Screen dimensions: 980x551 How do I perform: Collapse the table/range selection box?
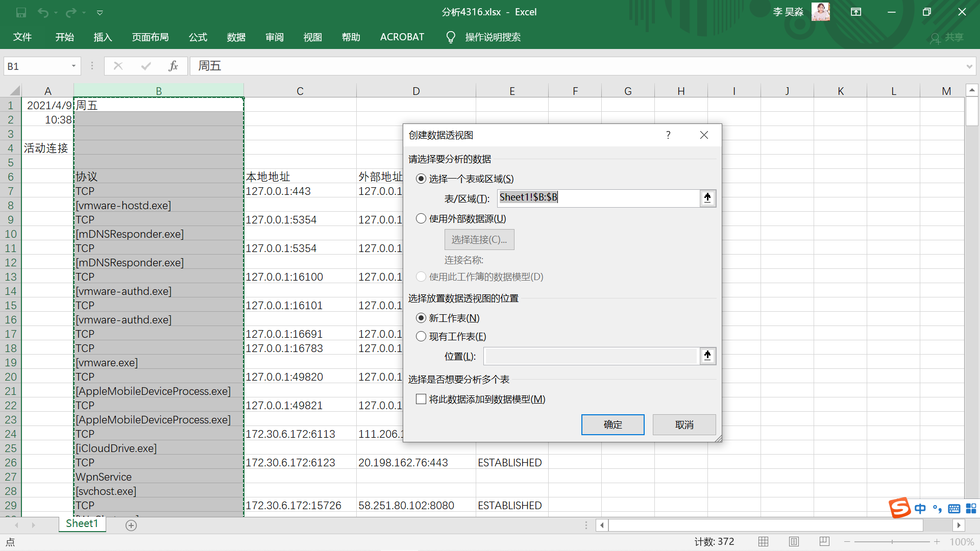[x=707, y=198]
